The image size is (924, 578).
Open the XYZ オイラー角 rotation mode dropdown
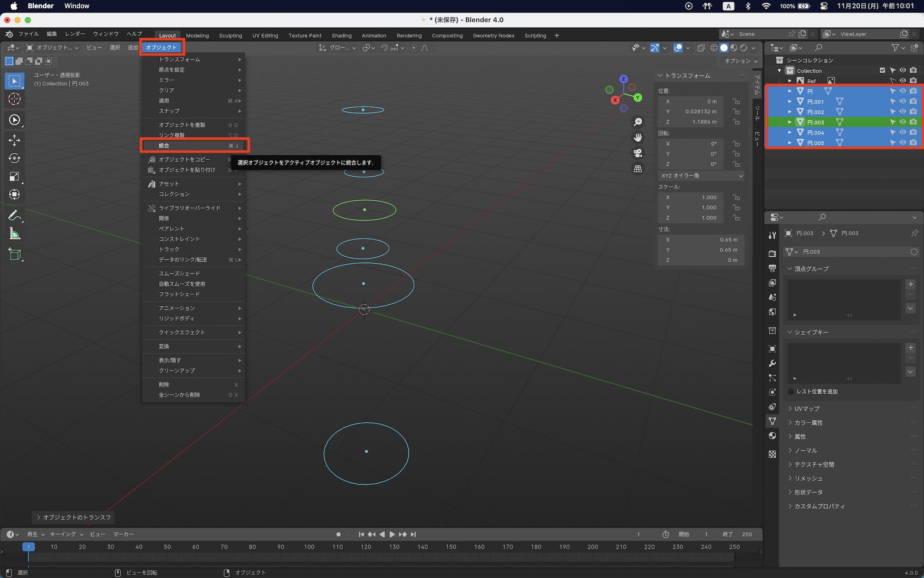pos(701,176)
